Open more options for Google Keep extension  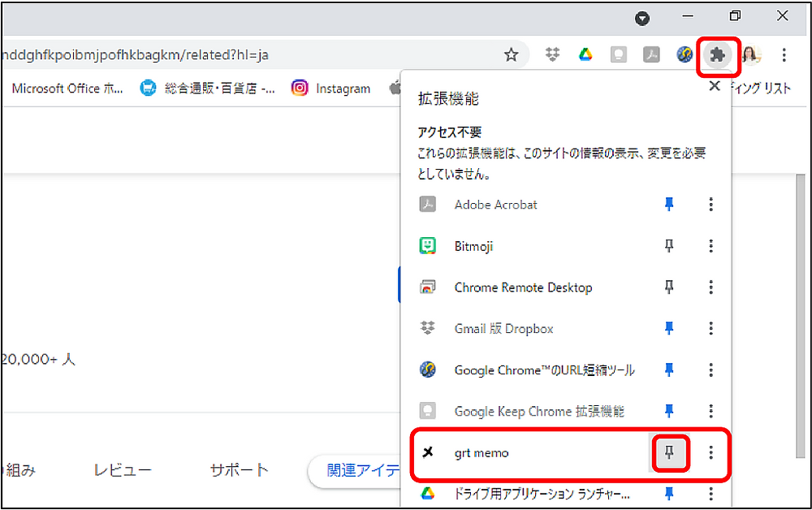click(x=711, y=411)
